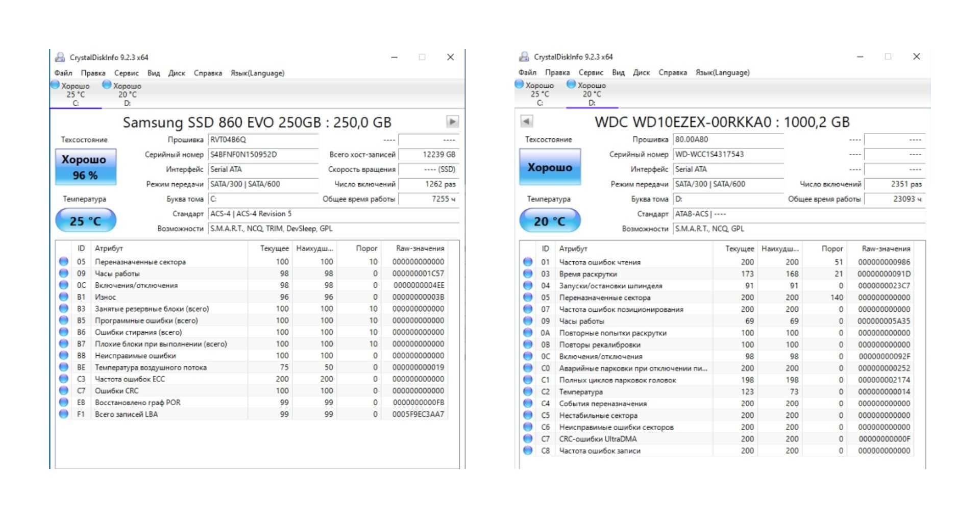Click Восстановлено граф POR attribute row

[x=252, y=402]
